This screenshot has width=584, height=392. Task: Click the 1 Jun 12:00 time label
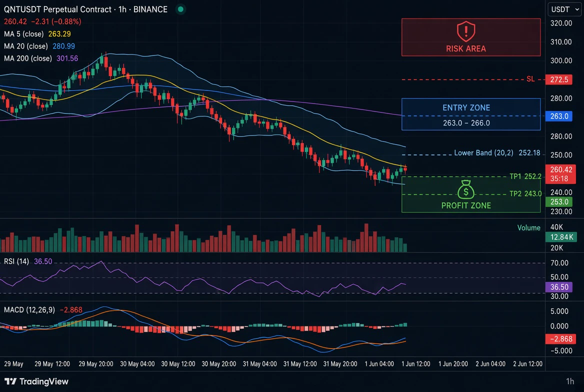pos(415,363)
